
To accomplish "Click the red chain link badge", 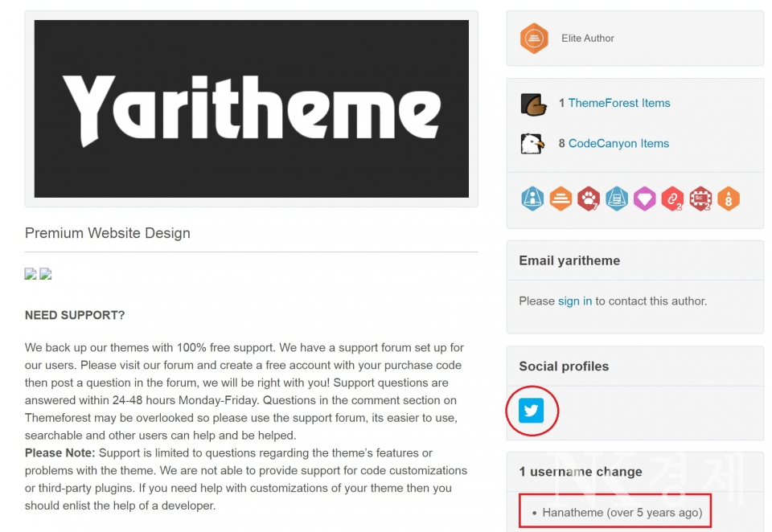I will [672, 198].
